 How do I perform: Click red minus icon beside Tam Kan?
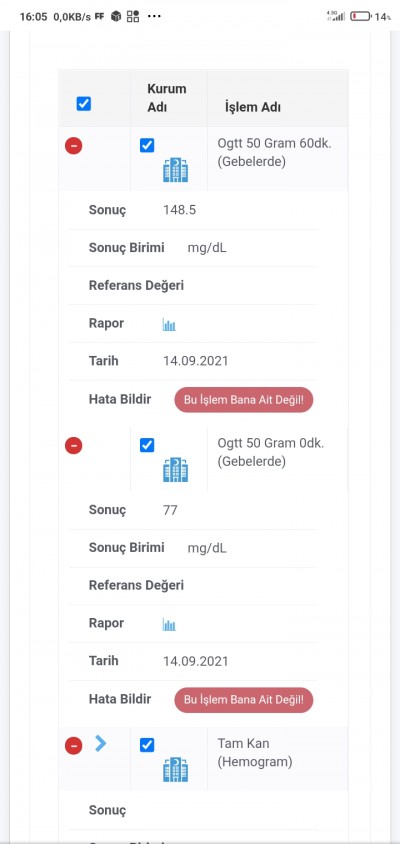click(x=74, y=745)
